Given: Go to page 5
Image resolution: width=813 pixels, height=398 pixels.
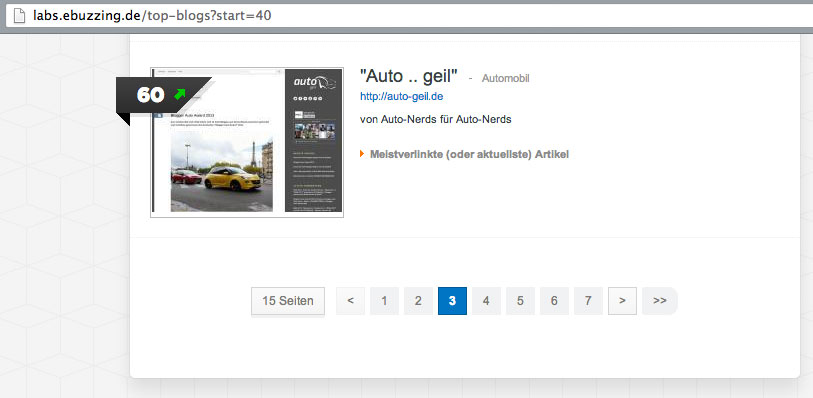Looking at the screenshot, I should pyautogui.click(x=520, y=301).
